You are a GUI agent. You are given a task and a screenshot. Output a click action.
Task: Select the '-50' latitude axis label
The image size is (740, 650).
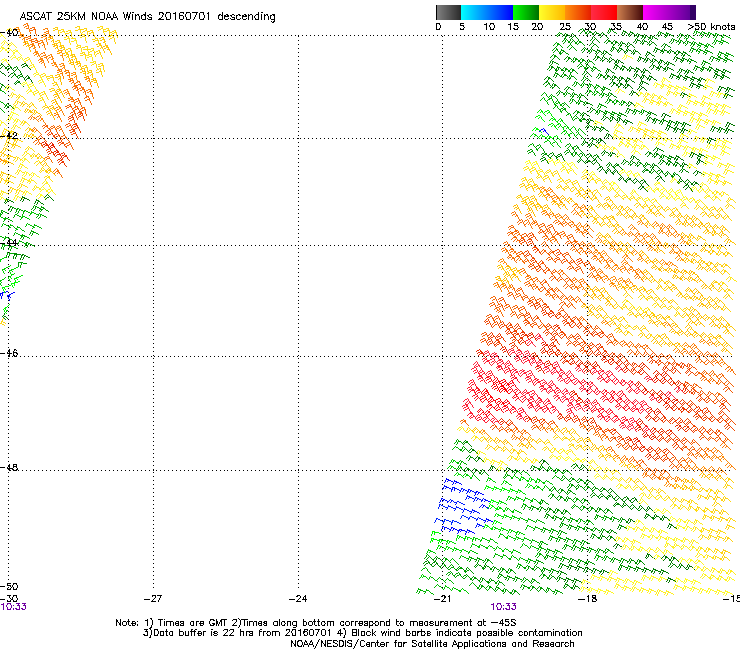tap(9, 587)
